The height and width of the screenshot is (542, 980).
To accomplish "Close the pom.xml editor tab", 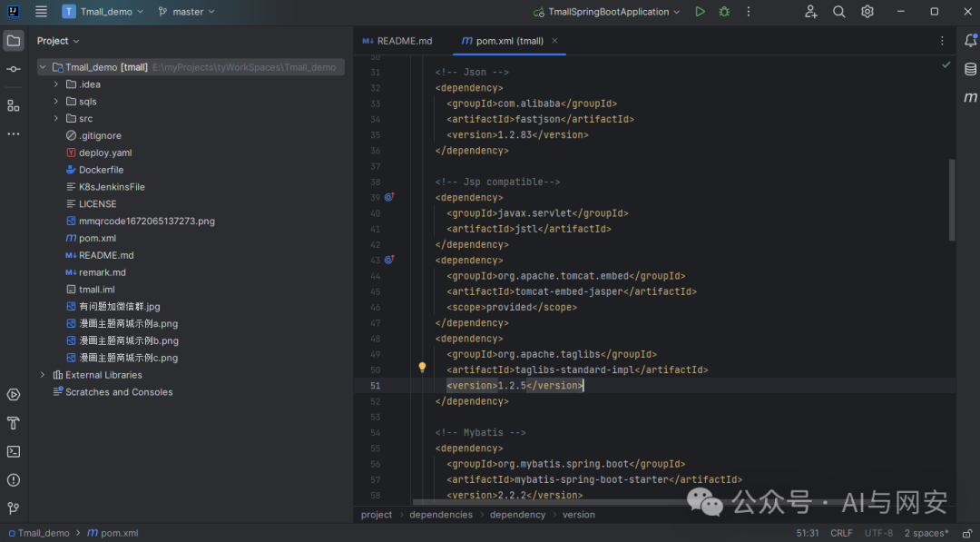I will coord(554,41).
